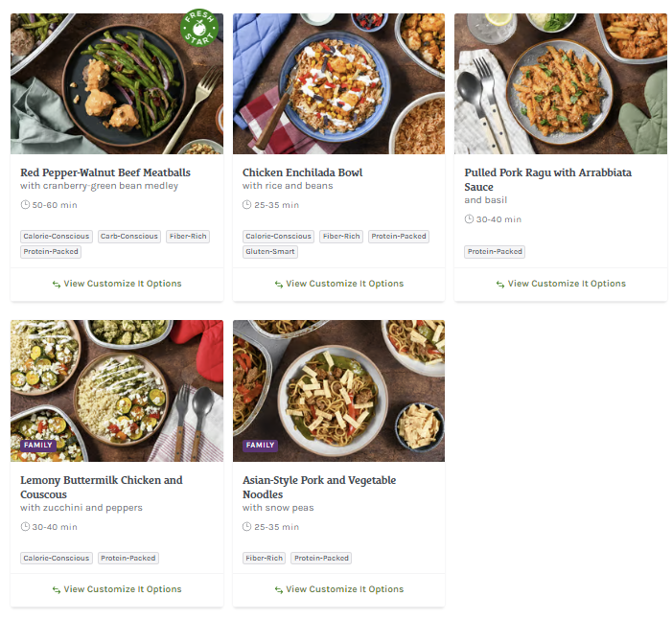672x619 pixels.
Task: Open the Lemony Buttermilk Chicken and Couscous photo
Action: pos(117,391)
